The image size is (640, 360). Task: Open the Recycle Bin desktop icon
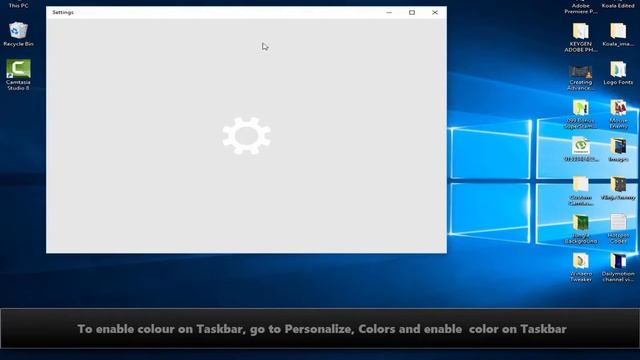click(x=18, y=34)
